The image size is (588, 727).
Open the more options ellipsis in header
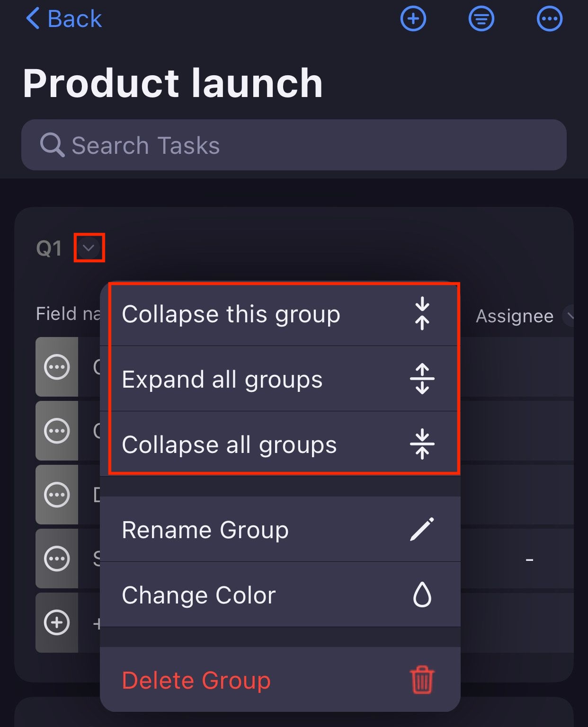coord(549,19)
